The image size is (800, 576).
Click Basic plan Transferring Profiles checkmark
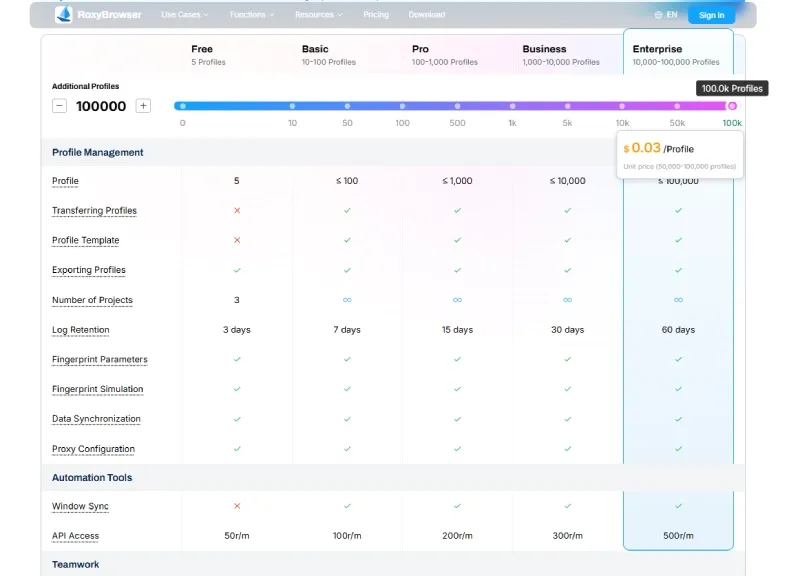(347, 210)
